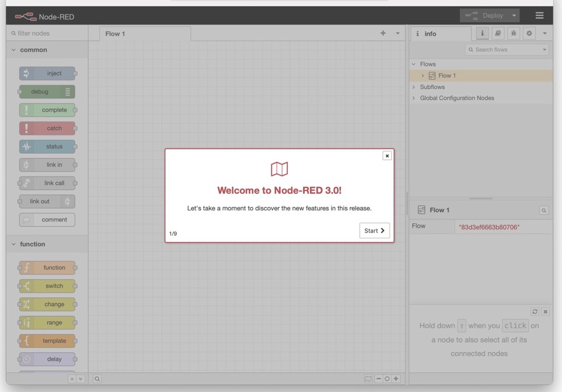Search the workspace using magnifier at footer
Screen dimensions: 562x392
pos(97,379)
